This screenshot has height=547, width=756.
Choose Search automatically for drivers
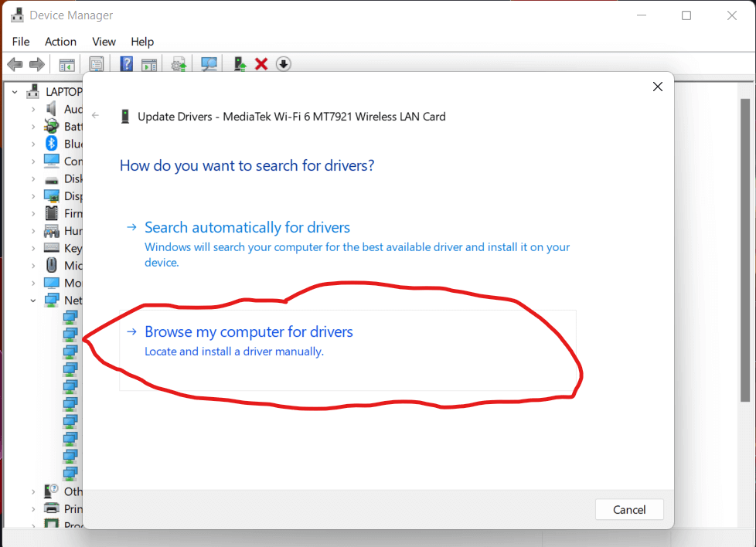pyautogui.click(x=348, y=244)
